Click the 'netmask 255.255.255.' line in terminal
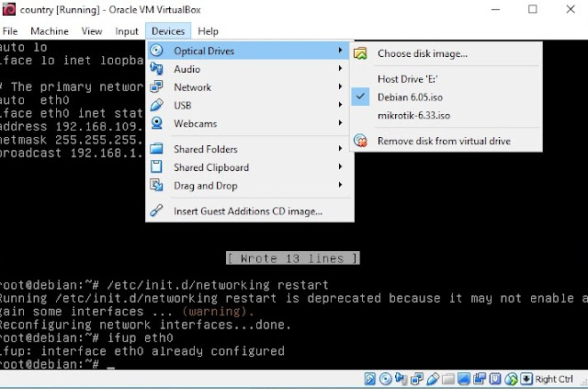588x389 pixels. point(72,140)
